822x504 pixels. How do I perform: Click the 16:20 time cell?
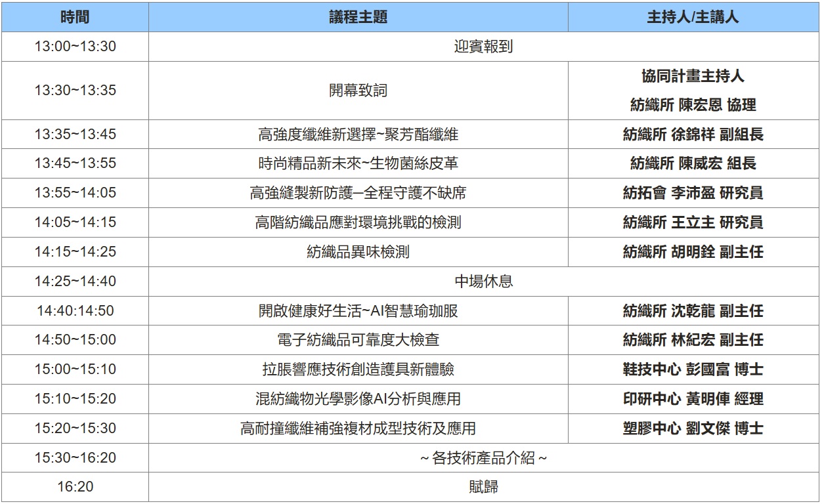[x=75, y=487]
